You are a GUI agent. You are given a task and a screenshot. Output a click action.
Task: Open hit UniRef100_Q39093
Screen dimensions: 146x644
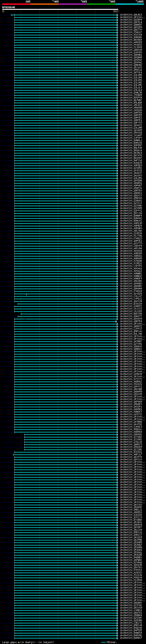(x=131, y=53)
